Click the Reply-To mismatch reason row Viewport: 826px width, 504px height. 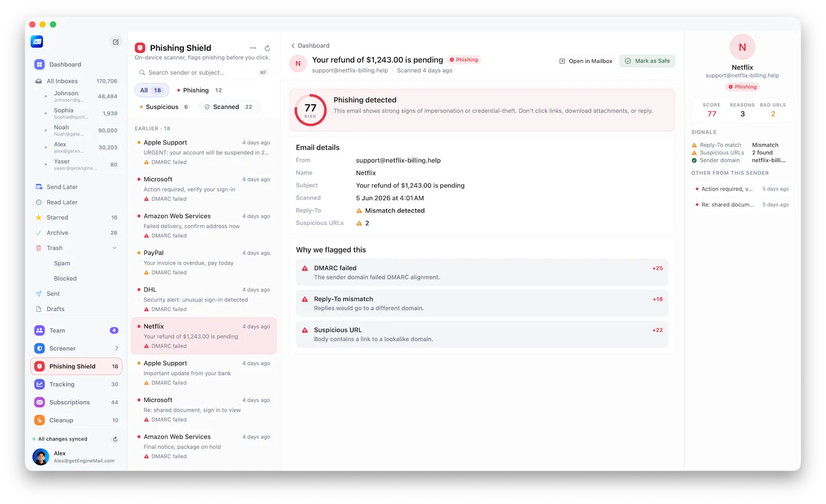pos(482,303)
